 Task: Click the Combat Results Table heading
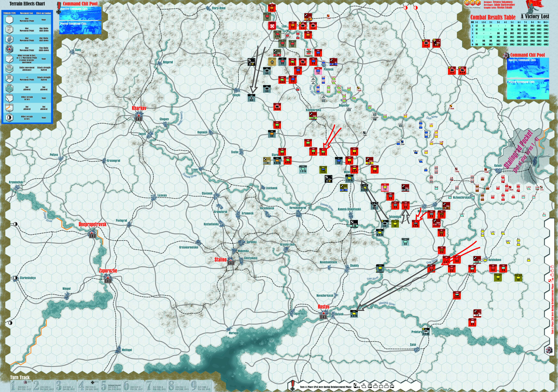pyautogui.click(x=493, y=17)
